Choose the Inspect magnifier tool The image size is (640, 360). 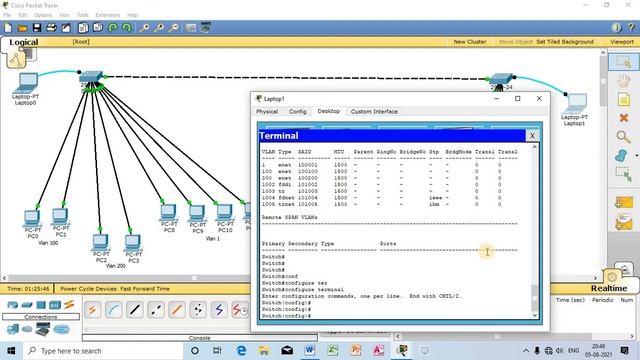coord(623,137)
